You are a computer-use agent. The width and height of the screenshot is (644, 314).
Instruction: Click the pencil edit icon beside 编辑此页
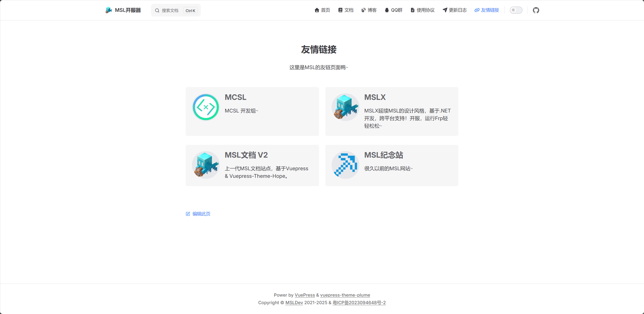(188, 214)
